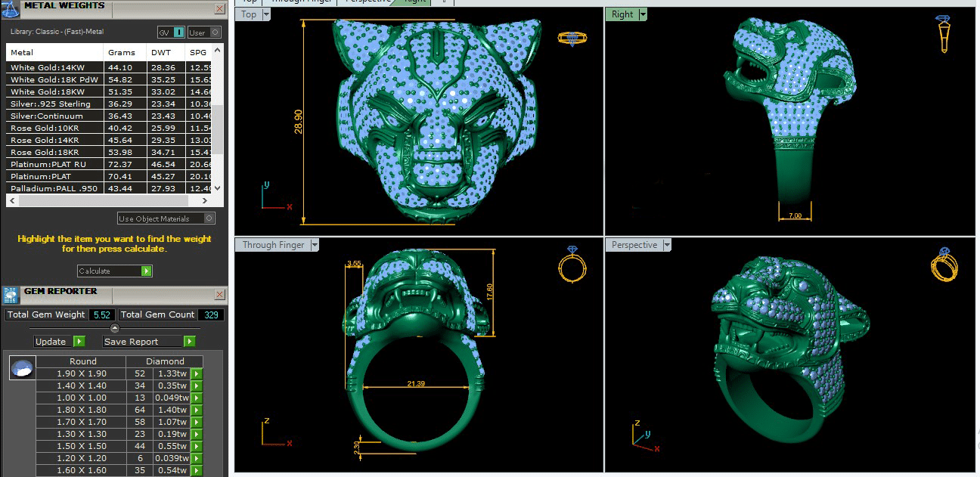The width and height of the screenshot is (980, 477).
Task: Open the Right viewport dropdown arrow
Action: (x=643, y=14)
